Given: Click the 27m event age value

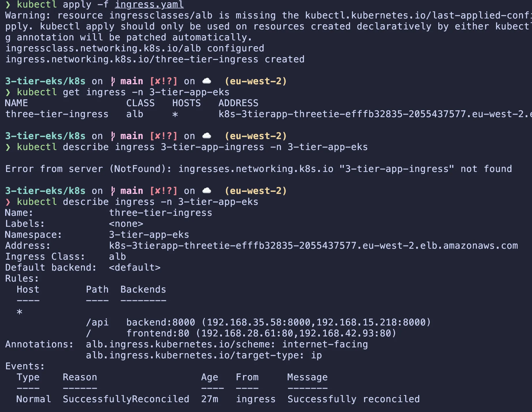Looking at the screenshot, I should (x=210, y=399).
